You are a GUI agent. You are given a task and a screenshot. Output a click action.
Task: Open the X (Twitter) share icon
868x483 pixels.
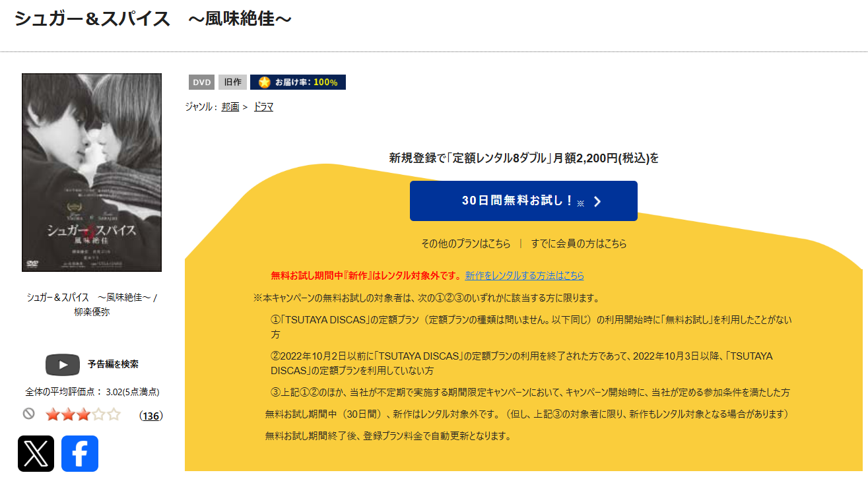[36, 453]
